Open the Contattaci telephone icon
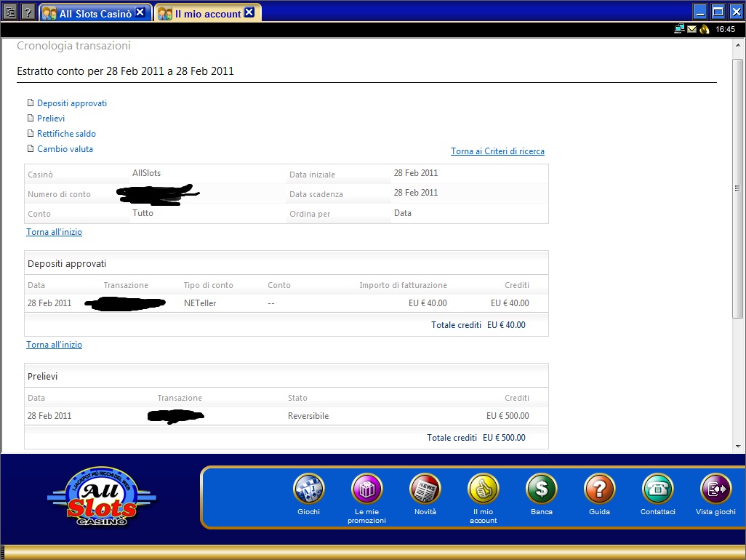This screenshot has height=560, width=746. [x=658, y=489]
